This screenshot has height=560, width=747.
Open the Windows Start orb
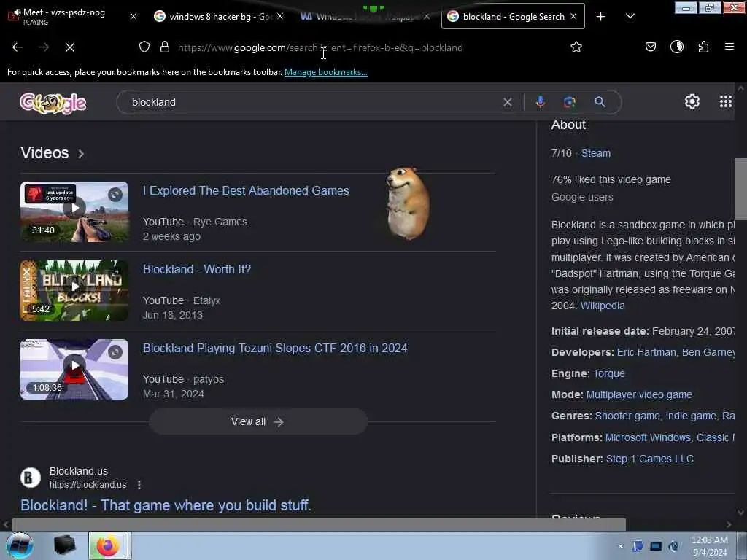click(x=20, y=545)
